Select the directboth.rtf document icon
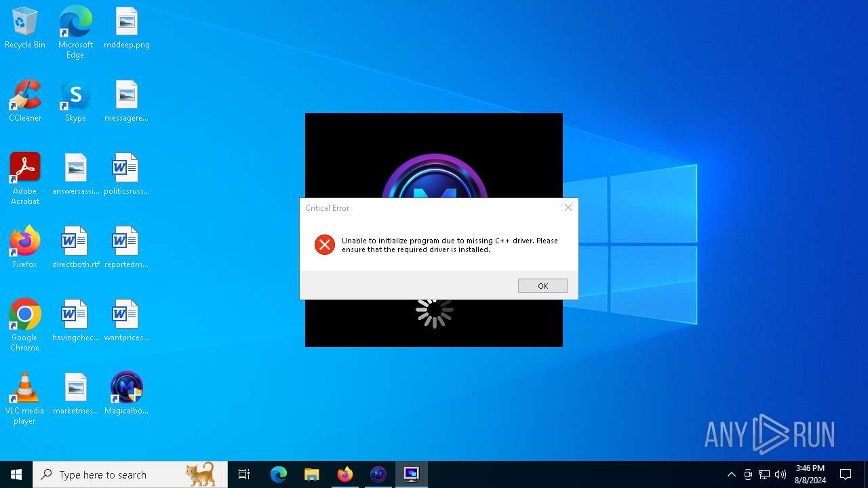Image resolution: width=868 pixels, height=488 pixels. point(75,248)
